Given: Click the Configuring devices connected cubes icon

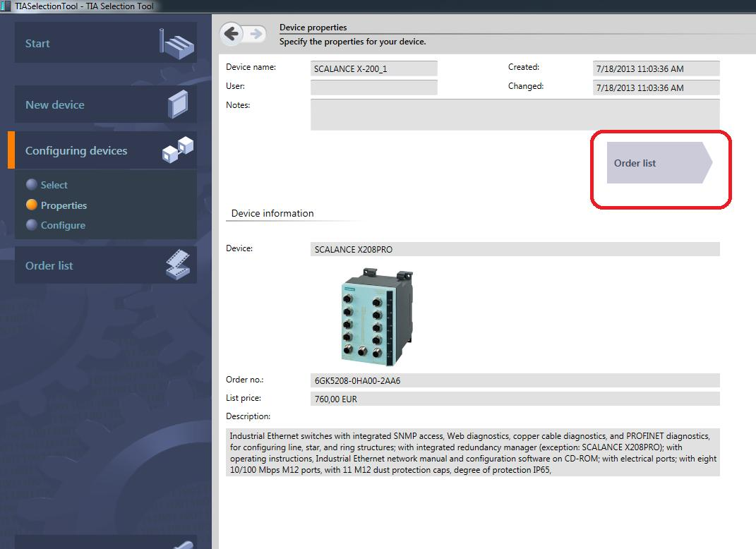Looking at the screenshot, I should 177,150.
